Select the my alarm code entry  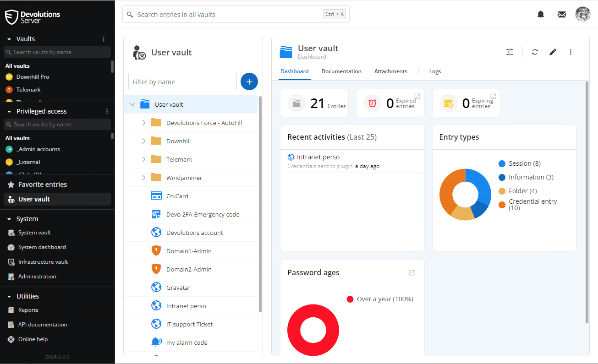(191, 342)
